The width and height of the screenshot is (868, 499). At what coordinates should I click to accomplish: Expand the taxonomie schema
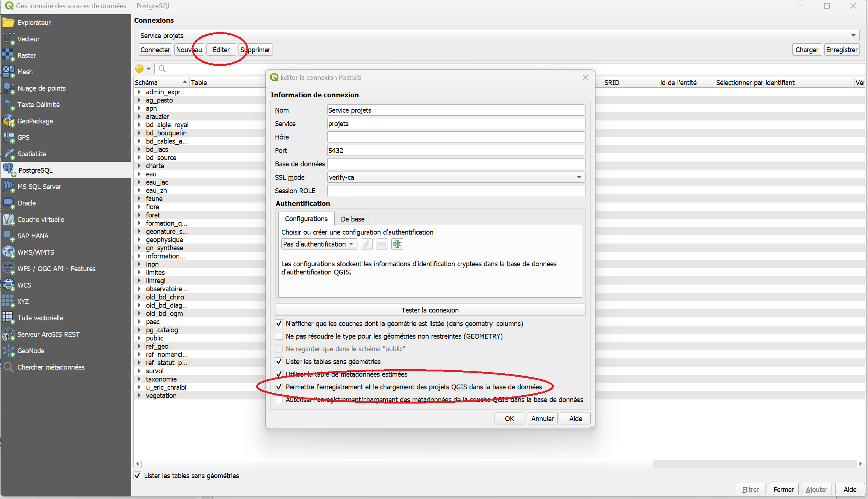(x=139, y=379)
